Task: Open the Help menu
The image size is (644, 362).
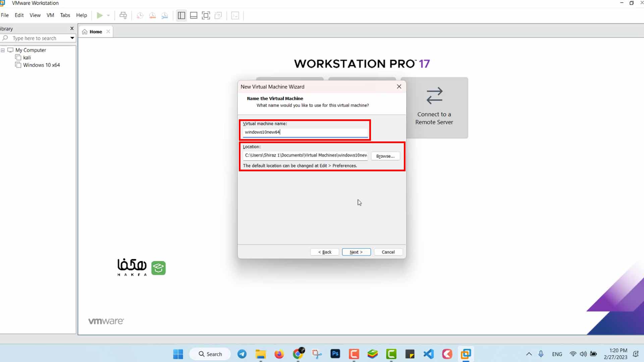Action: coord(82,15)
